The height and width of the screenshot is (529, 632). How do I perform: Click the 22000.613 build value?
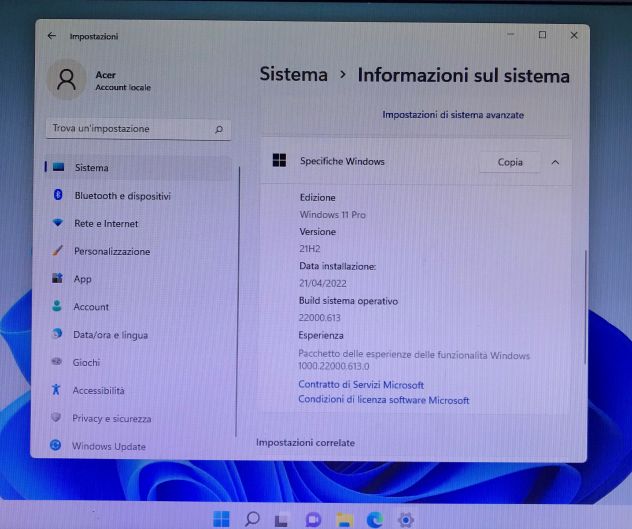tap(319, 318)
